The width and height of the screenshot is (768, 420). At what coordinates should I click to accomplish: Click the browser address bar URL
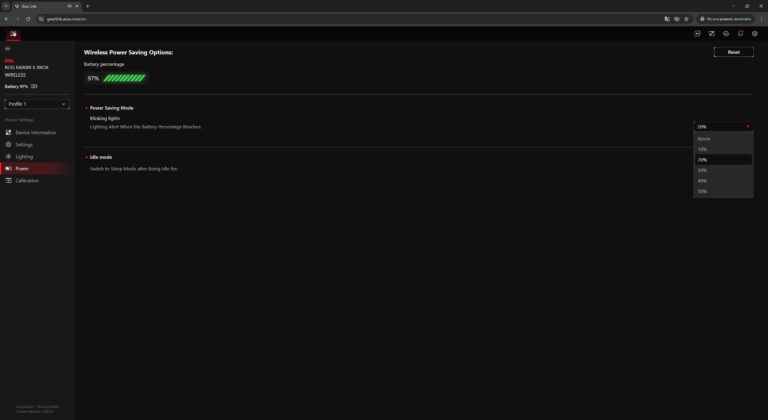point(66,19)
